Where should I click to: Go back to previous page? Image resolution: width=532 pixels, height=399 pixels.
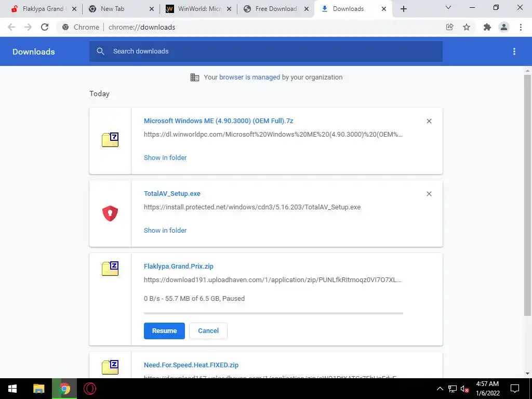point(11,27)
